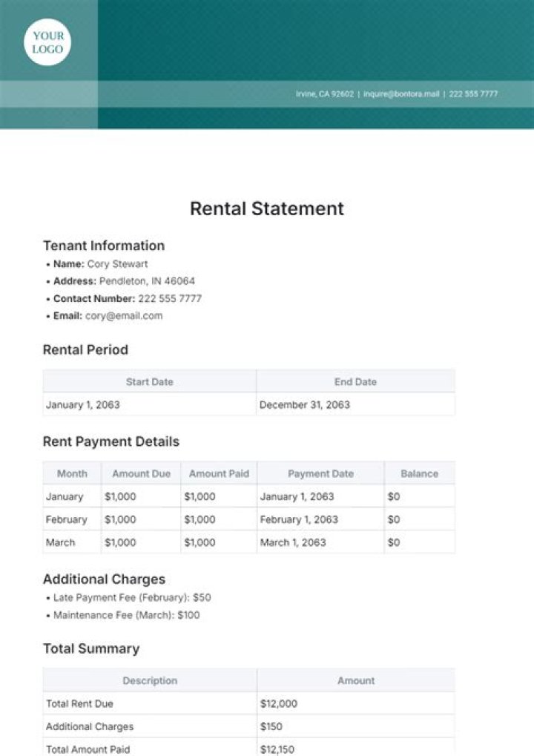
Task: Click the Irvine, CA 92602 address
Action: pyautogui.click(x=325, y=94)
